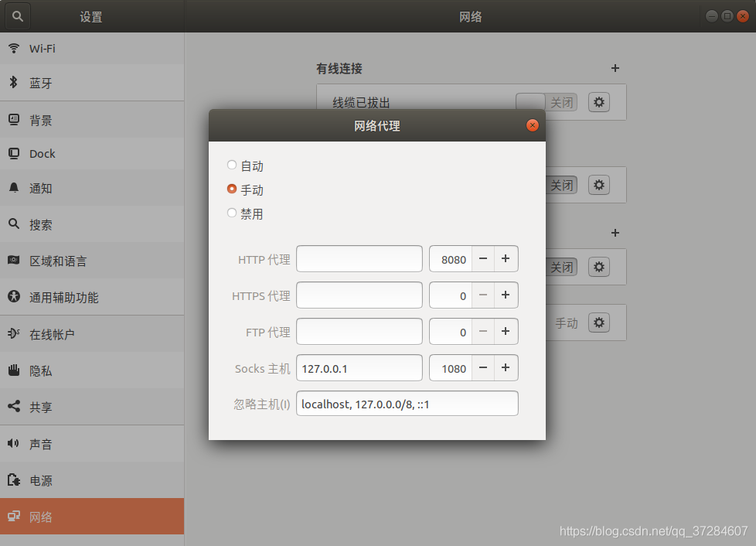Open Power (电源) settings

[x=92, y=480]
